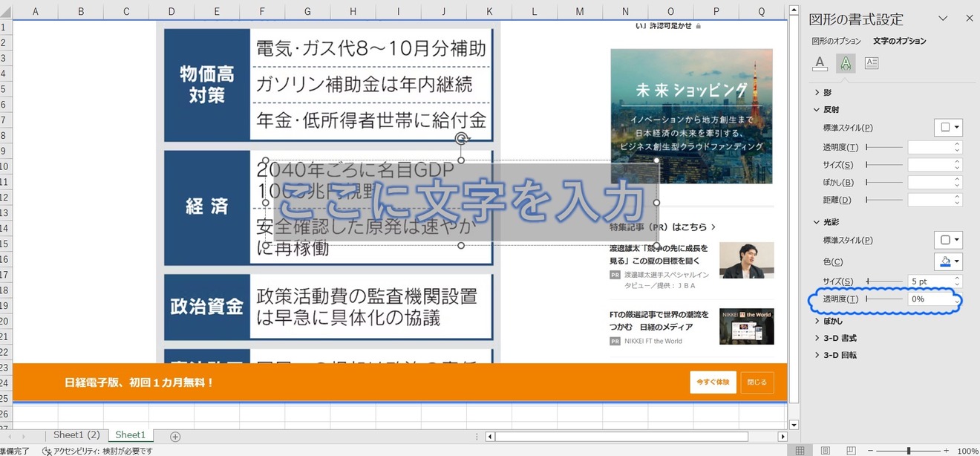The height and width of the screenshot is (456, 980).
Task: Click the glow transparency 0% field
Action: [x=930, y=299]
